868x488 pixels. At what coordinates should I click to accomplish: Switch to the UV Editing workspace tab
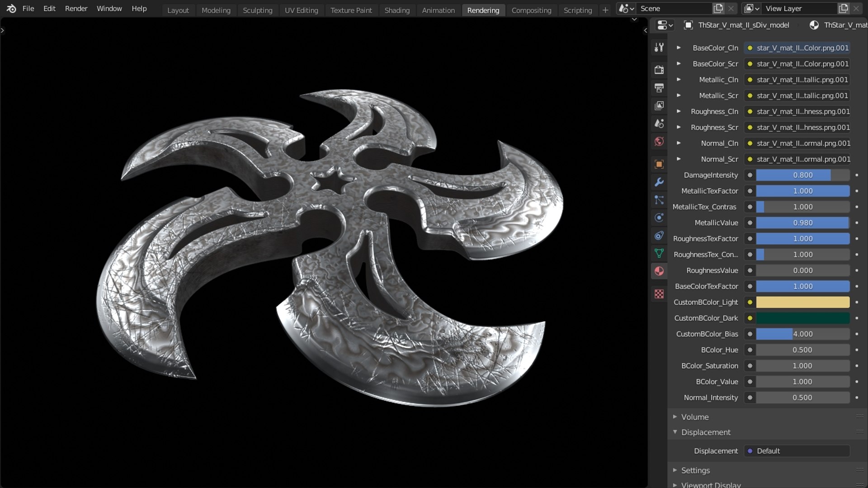[302, 10]
